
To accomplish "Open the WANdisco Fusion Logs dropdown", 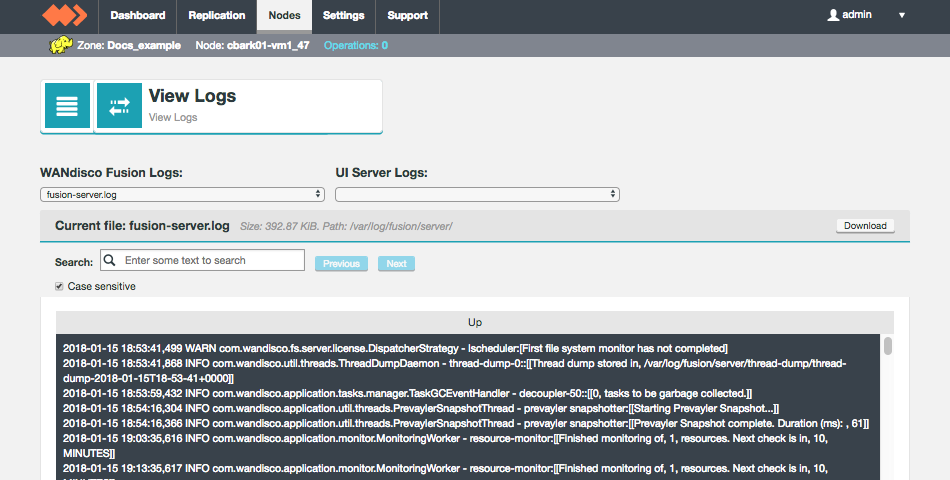I will pos(182,195).
